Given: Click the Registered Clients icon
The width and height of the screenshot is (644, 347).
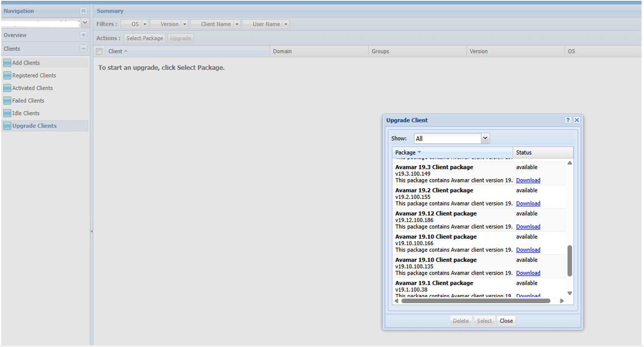Looking at the screenshot, I should [7, 76].
